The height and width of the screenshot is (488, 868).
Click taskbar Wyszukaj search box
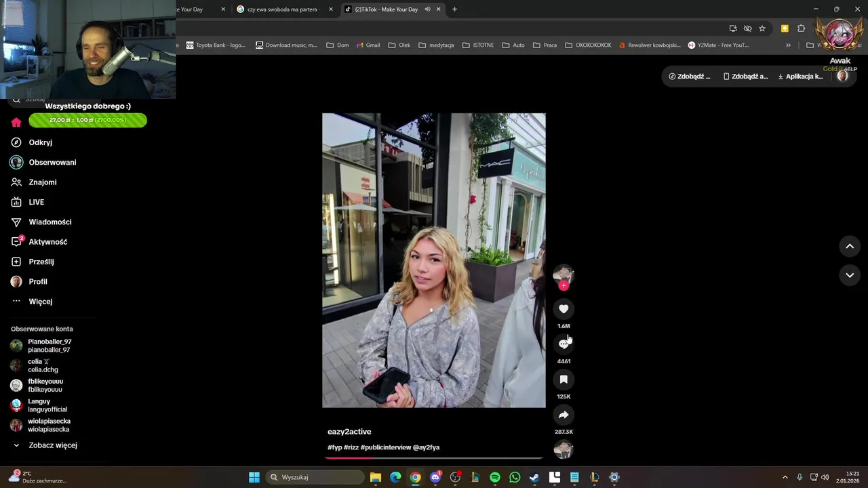[316, 477]
